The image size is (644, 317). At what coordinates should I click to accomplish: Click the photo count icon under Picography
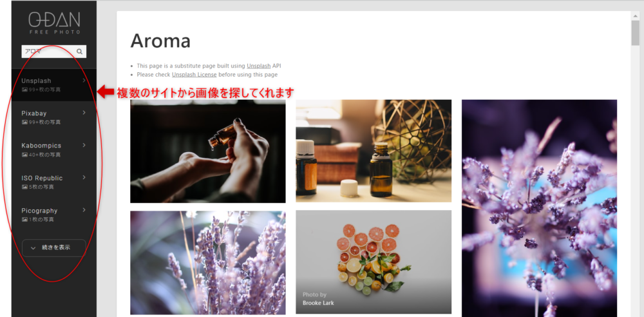(x=24, y=219)
